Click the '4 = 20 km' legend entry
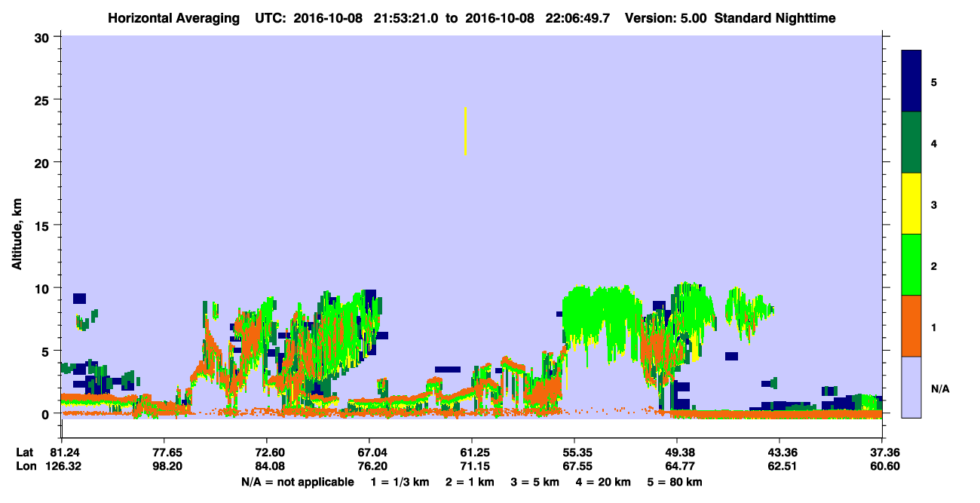 (x=605, y=481)
